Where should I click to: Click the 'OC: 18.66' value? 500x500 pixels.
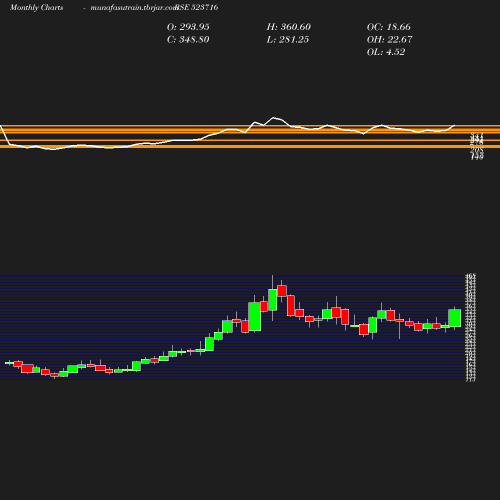(389, 27)
